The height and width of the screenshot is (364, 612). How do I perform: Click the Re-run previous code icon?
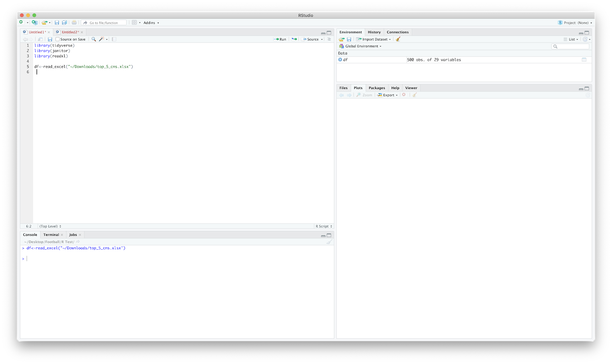294,39
